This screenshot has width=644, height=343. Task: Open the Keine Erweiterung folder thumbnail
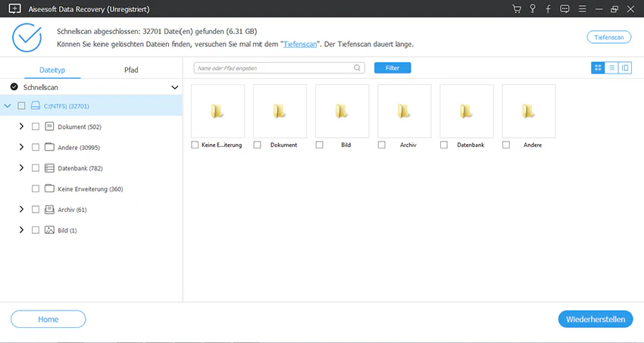point(217,111)
